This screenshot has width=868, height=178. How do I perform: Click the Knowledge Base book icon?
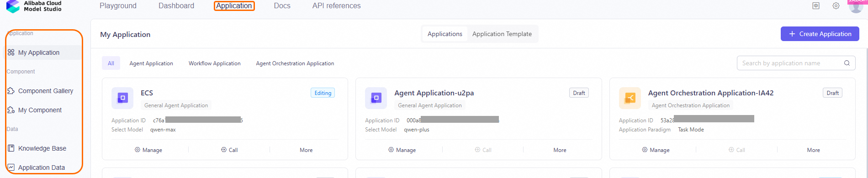(11, 148)
